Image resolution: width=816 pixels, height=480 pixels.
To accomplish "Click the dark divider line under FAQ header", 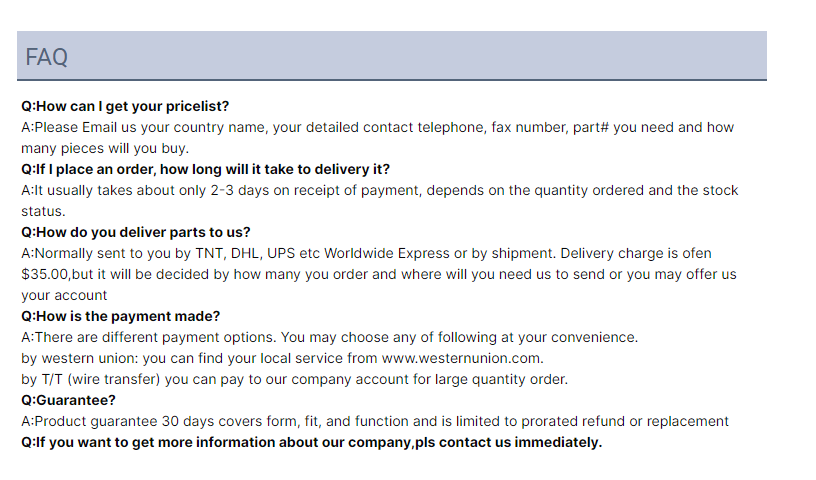I will 391,80.
